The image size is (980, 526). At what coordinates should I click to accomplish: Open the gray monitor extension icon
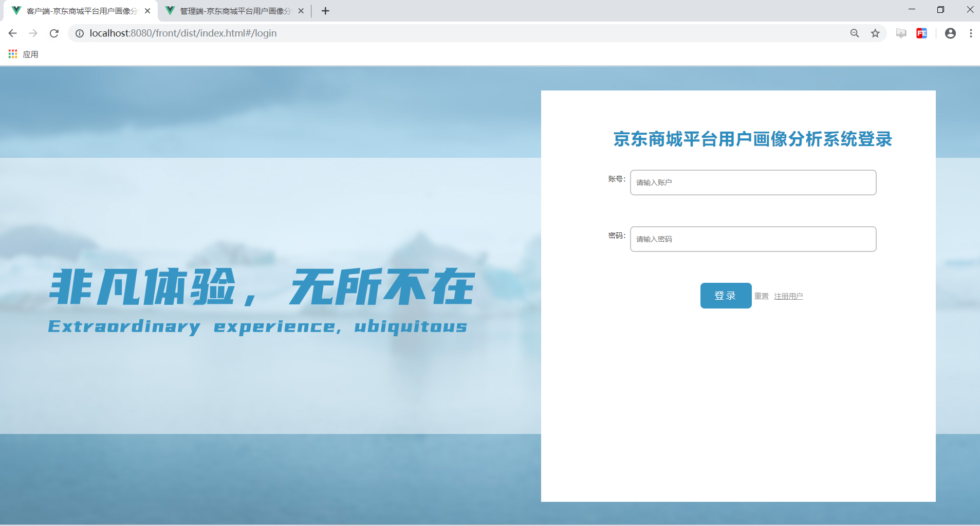(901, 33)
